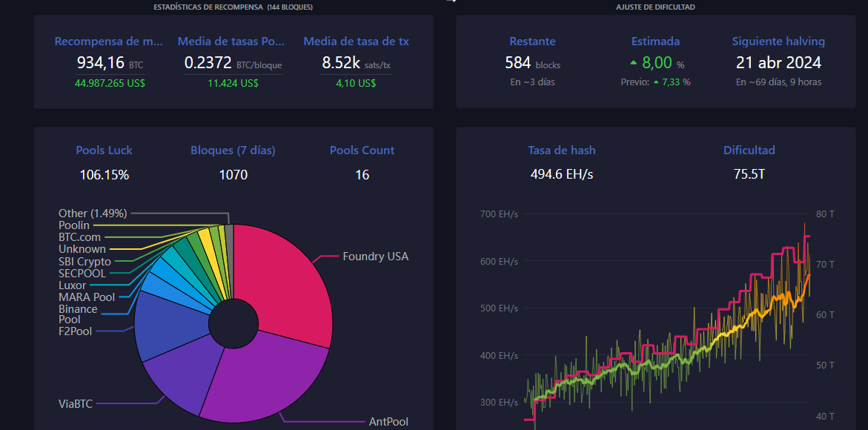Click the Recompensa de m... heading
The height and width of the screenshot is (430, 868).
109,42
